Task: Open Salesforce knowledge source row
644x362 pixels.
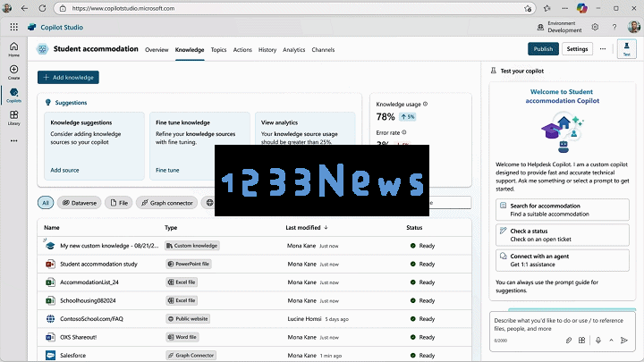Action: pyautogui.click(x=254, y=355)
